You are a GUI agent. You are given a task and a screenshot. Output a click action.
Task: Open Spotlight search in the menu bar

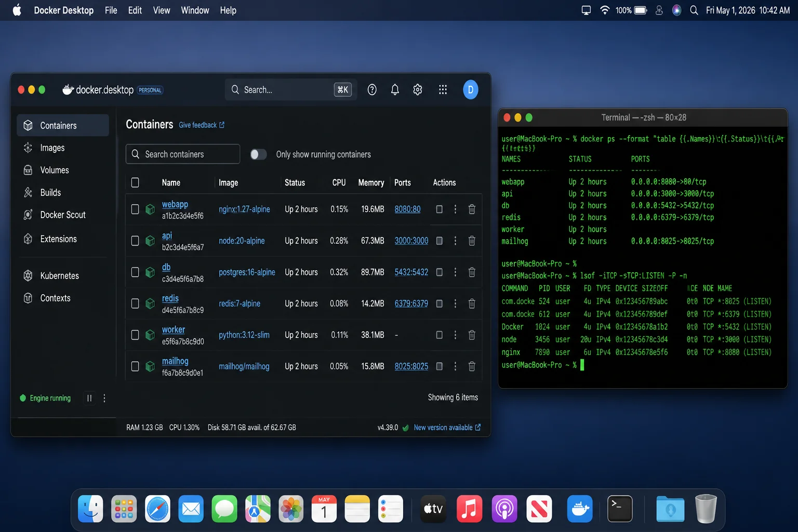click(x=694, y=10)
